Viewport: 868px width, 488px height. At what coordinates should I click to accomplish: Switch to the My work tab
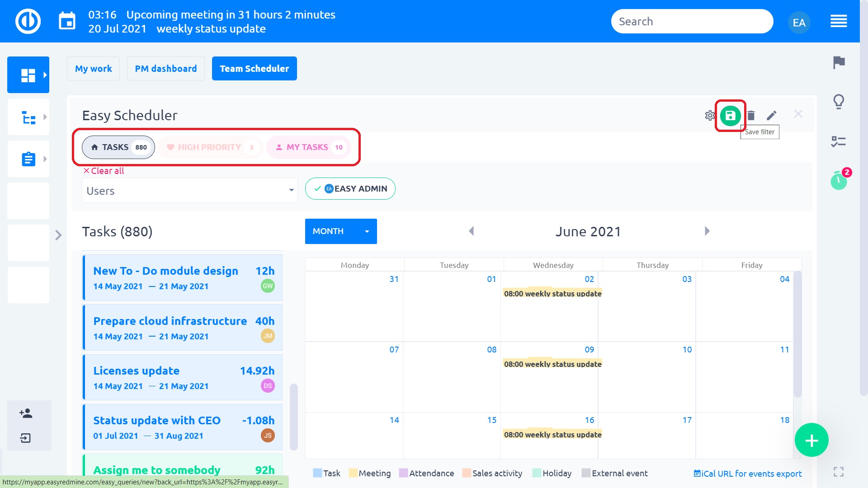coord(93,69)
